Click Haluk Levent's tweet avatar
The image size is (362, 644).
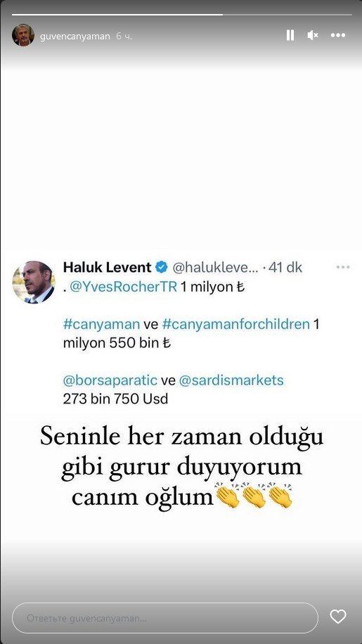[34, 282]
